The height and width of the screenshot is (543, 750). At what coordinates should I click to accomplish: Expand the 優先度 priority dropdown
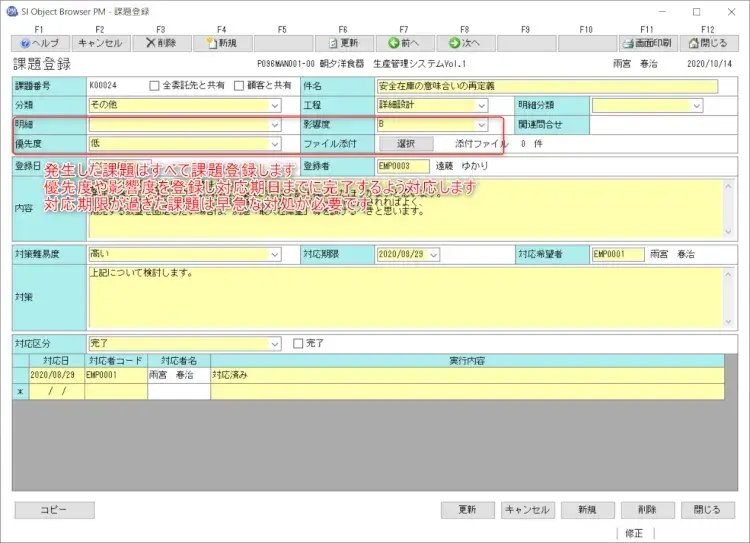[274, 144]
